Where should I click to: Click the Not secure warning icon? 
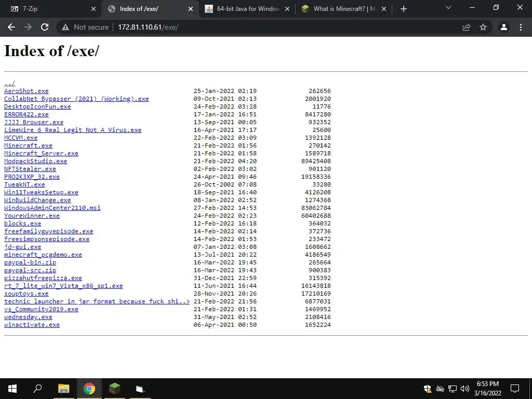point(65,27)
